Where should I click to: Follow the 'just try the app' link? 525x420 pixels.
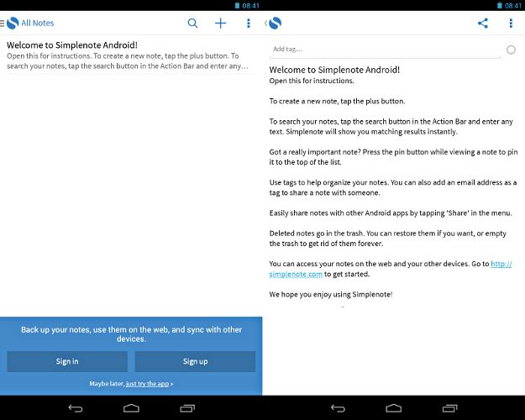[x=147, y=384]
